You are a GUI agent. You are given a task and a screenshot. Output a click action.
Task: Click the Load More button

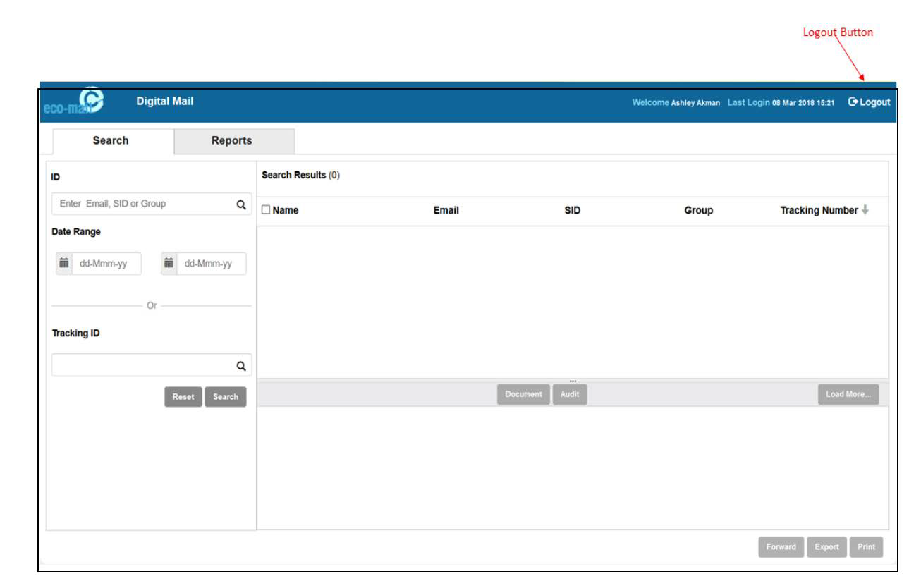848,395
